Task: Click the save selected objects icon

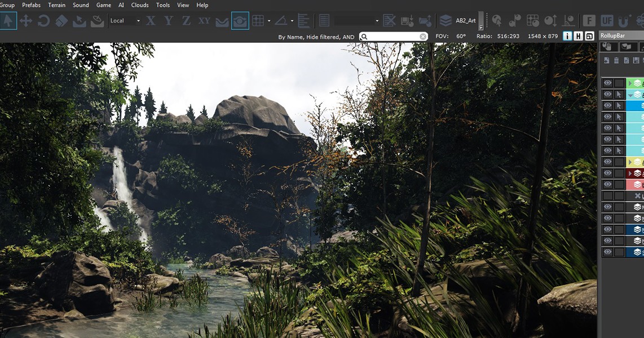Action: [x=407, y=20]
